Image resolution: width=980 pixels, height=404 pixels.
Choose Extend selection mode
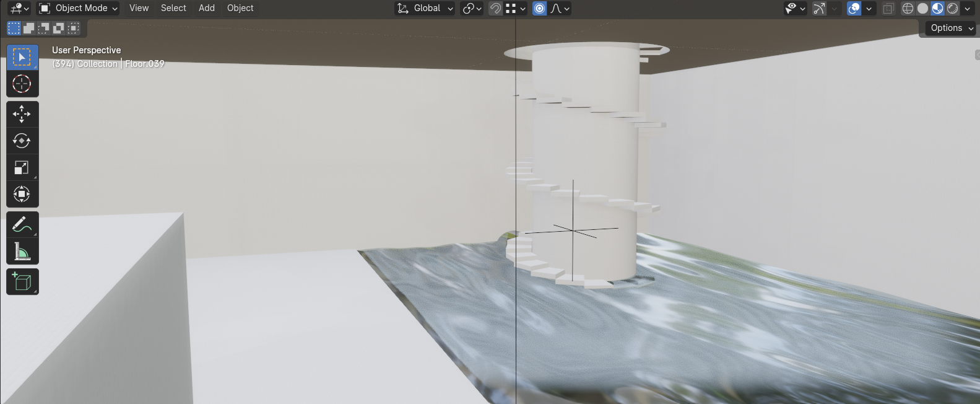pyautogui.click(x=28, y=28)
